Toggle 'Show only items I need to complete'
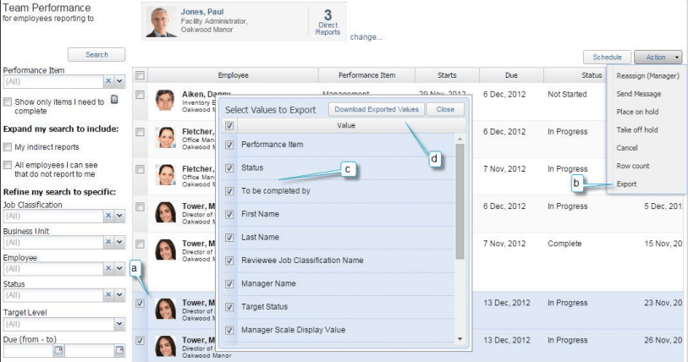This screenshot has width=688, height=362. click(7, 102)
